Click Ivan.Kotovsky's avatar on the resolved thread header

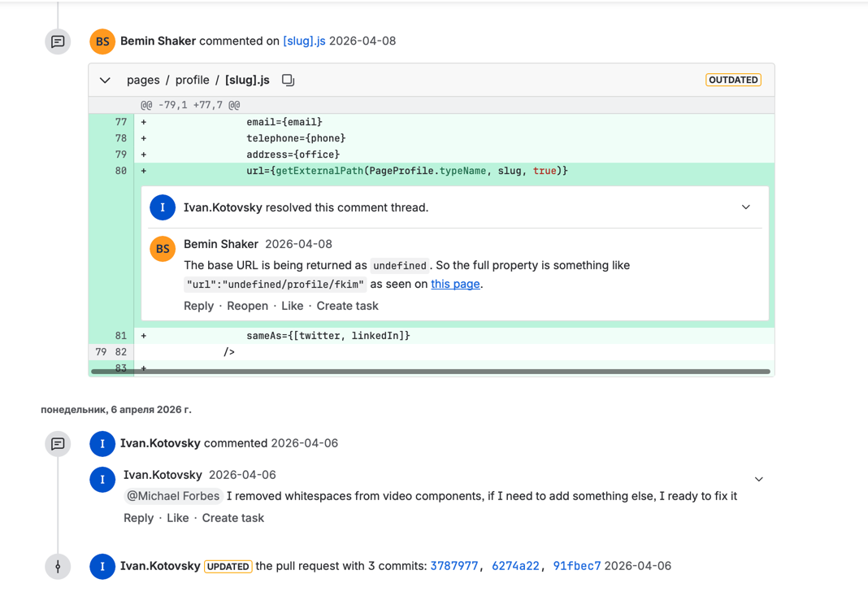point(162,207)
